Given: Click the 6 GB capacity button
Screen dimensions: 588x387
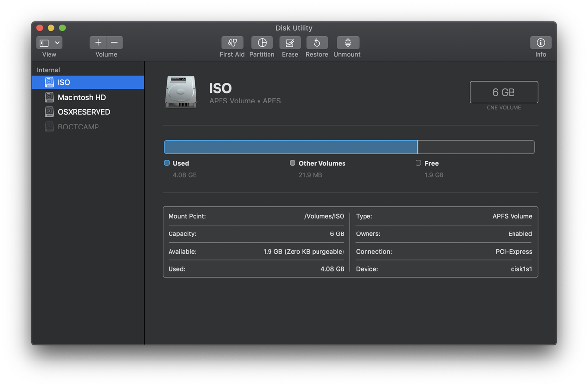Looking at the screenshot, I should click(504, 92).
